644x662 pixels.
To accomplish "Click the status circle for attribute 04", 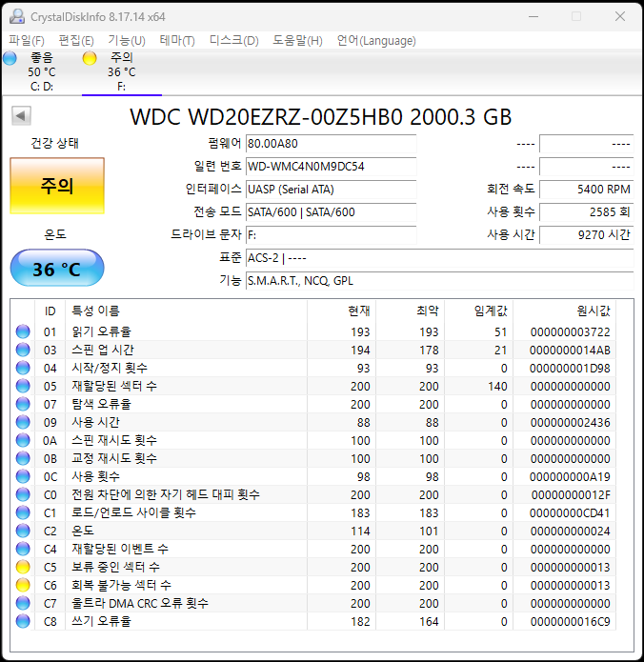I will tap(23, 368).
